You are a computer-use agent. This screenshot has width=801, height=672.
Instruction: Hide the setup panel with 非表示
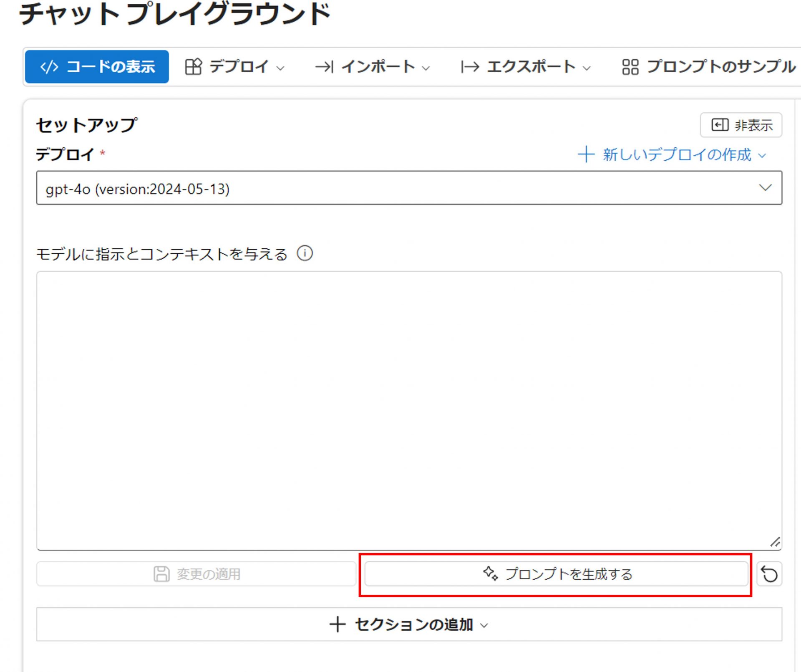pos(741,125)
